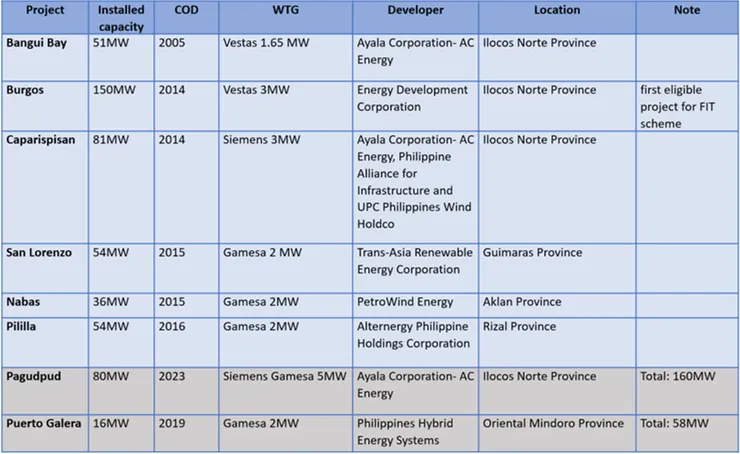
Task: Select the 'Bangui Bay' project cell
Action: [45, 57]
